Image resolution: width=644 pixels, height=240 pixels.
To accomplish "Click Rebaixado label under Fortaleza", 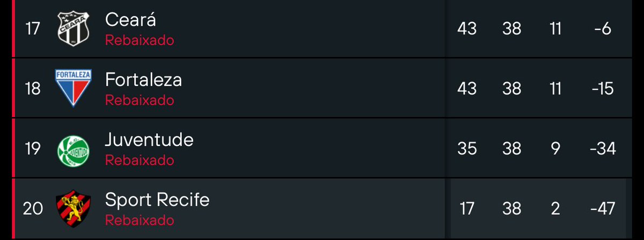I will click(140, 100).
